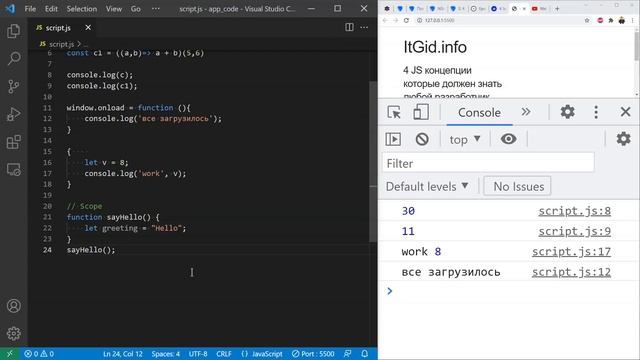Screen dimensions: 640x360
Task: Open the View menu
Action: 114,9
